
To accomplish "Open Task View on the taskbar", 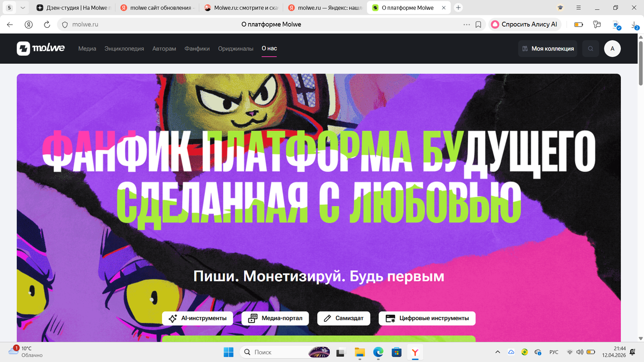I will point(340,352).
